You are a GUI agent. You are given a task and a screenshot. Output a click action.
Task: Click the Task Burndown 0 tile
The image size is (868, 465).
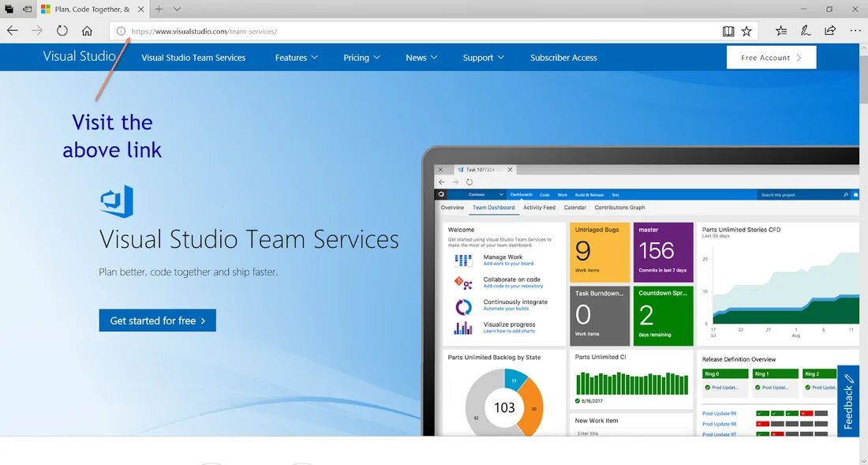[x=600, y=316]
